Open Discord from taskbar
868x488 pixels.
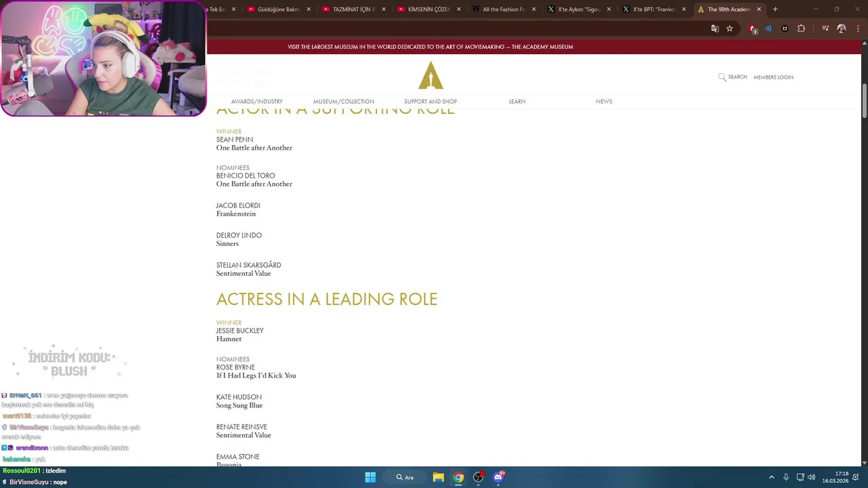498,477
